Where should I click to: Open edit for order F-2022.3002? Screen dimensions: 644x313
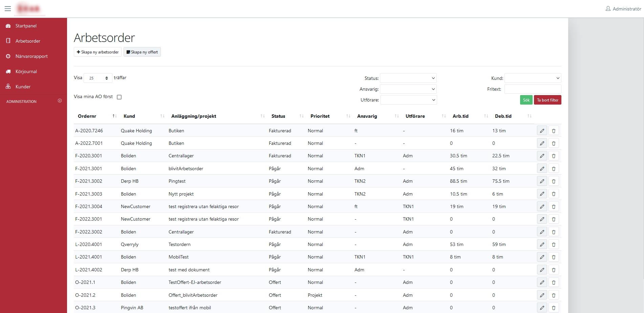pos(542,232)
